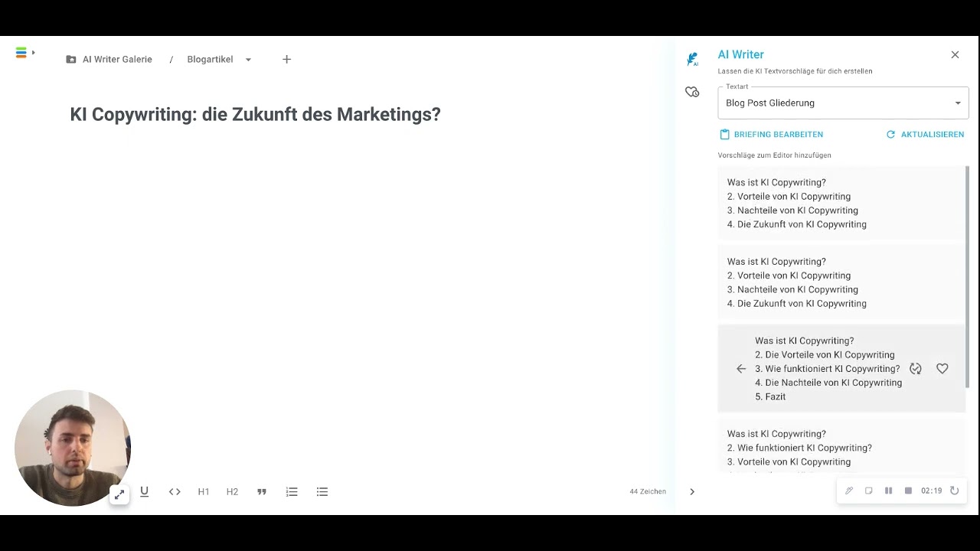
Task: Insert highlighted suggestion with left arrow icon
Action: (740, 369)
